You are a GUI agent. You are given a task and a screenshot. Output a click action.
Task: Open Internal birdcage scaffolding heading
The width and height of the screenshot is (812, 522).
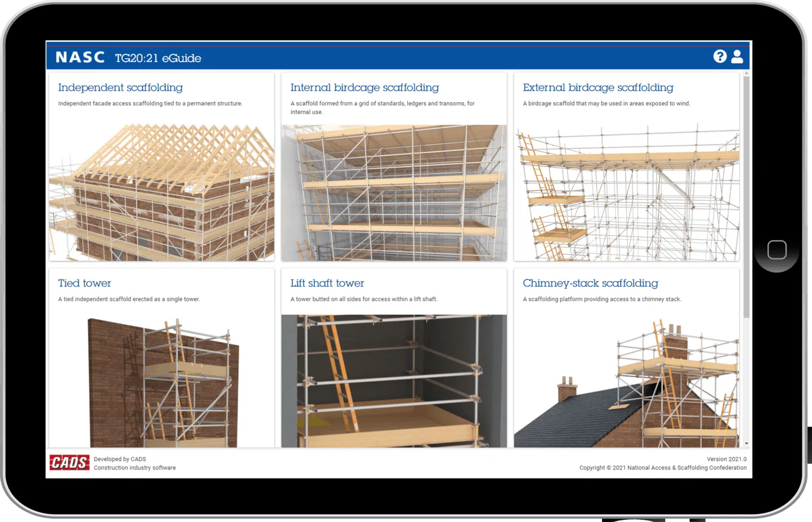click(x=364, y=88)
